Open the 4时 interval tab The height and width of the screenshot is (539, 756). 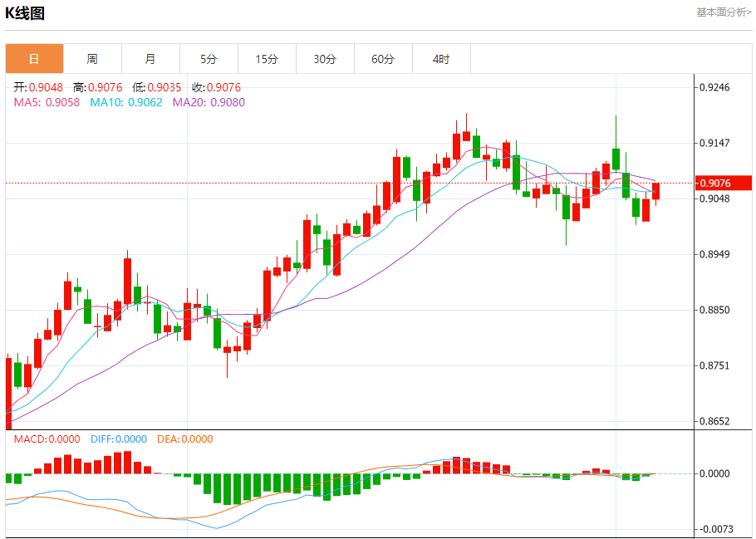click(x=441, y=59)
